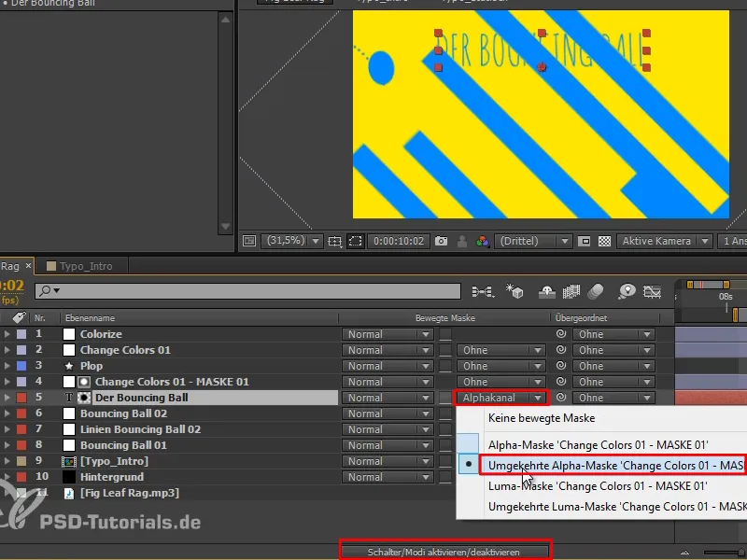Click the Ebenenname column header

pos(90,317)
